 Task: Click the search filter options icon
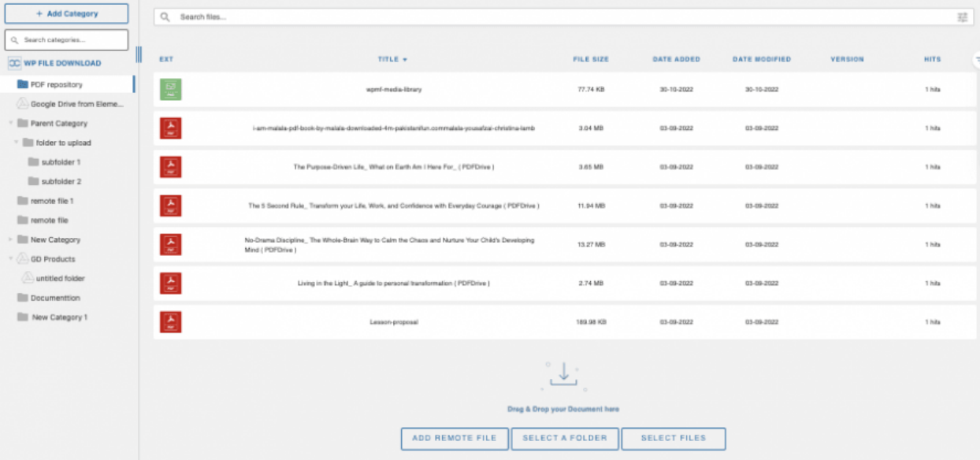click(x=962, y=17)
